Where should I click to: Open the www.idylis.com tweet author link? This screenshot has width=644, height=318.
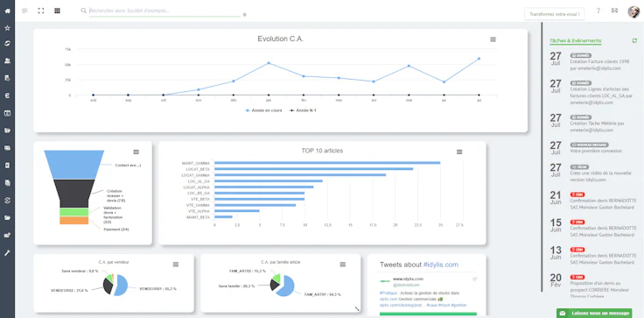coord(409,279)
